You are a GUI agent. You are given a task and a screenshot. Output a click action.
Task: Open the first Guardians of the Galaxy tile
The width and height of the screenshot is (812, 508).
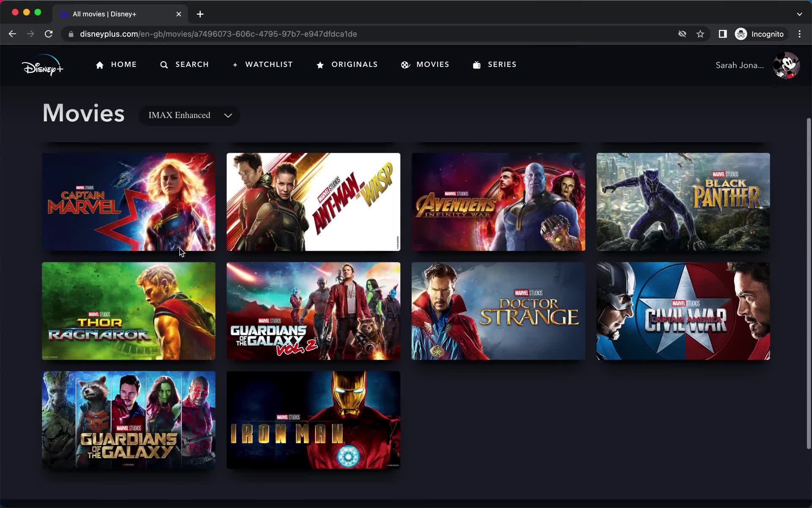[x=129, y=420]
